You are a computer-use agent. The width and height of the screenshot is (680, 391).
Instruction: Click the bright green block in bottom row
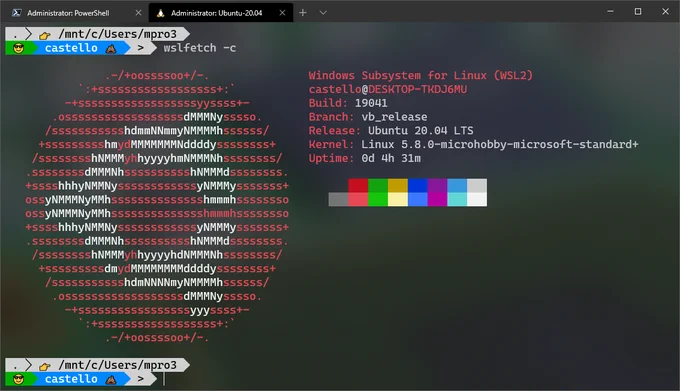click(x=378, y=199)
